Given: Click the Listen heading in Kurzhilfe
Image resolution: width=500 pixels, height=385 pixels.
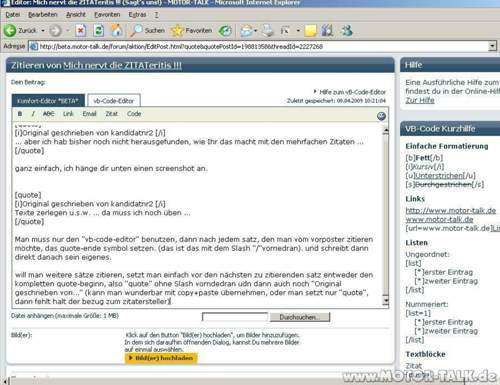Looking at the screenshot, I should [x=416, y=243].
